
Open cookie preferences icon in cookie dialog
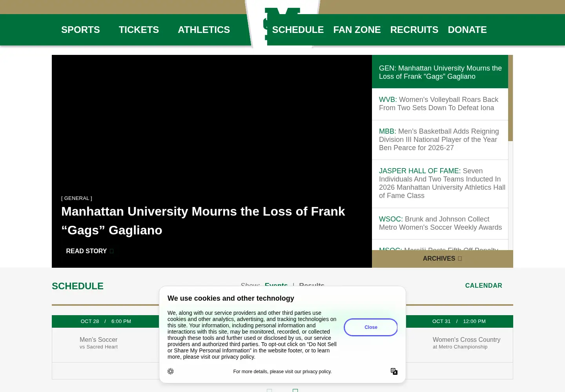171,371
